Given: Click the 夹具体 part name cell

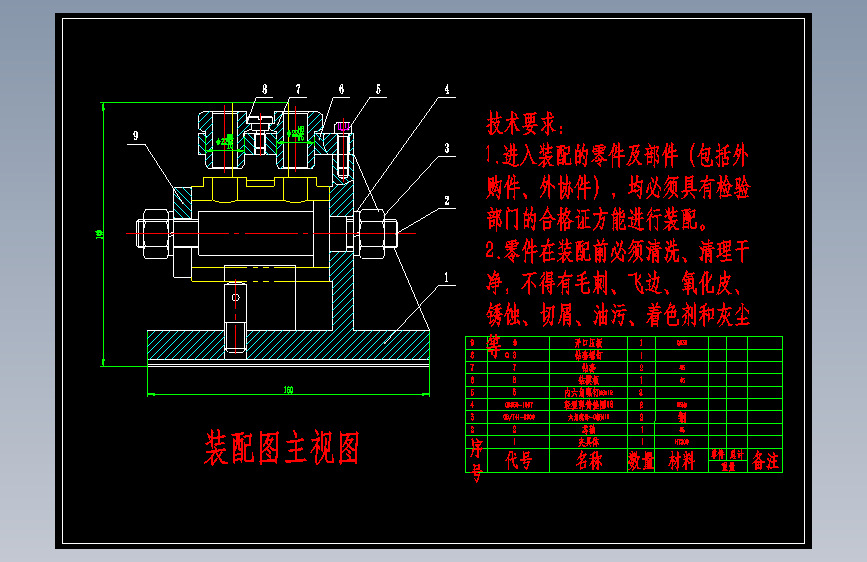Looking at the screenshot, I should click(589, 442).
